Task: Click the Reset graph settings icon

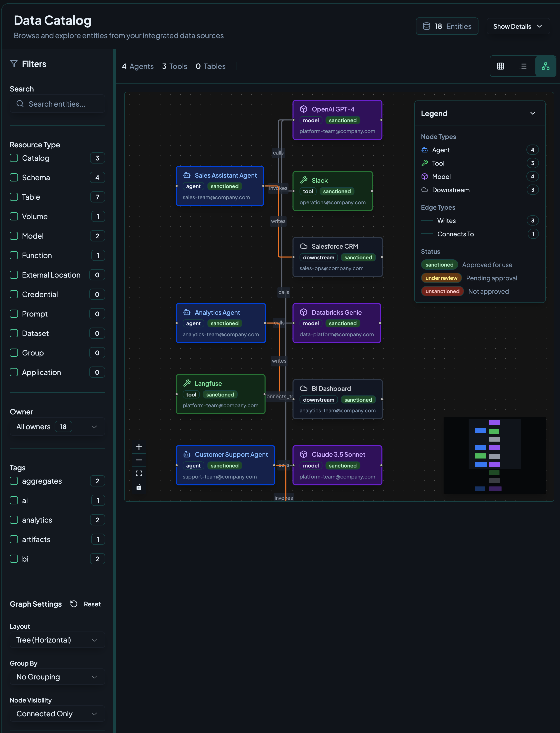Action: (x=74, y=604)
